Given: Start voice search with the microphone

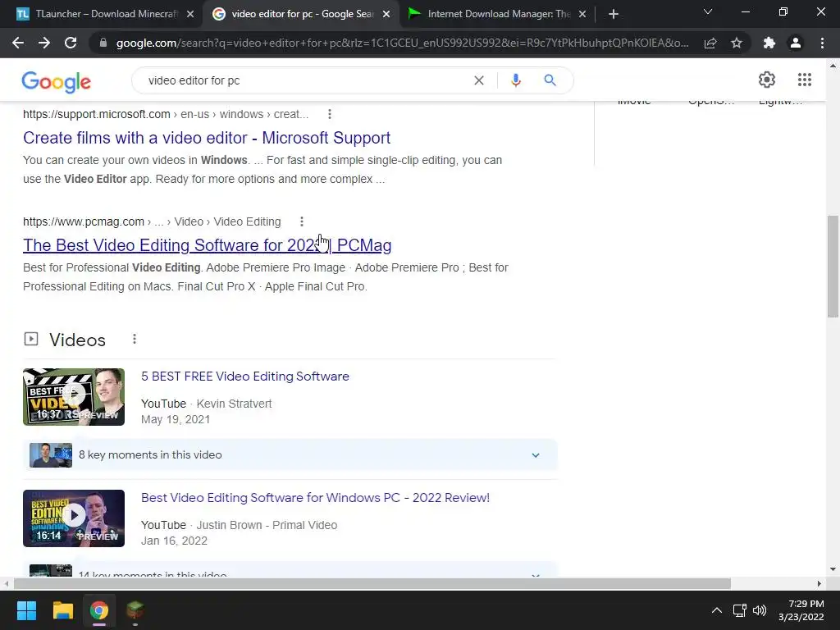Looking at the screenshot, I should click(x=516, y=80).
